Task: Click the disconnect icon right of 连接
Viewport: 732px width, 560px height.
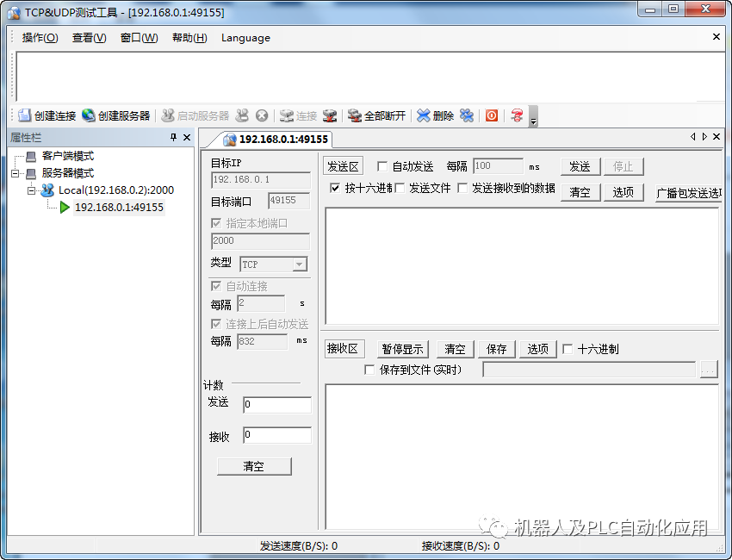Action: point(330,115)
